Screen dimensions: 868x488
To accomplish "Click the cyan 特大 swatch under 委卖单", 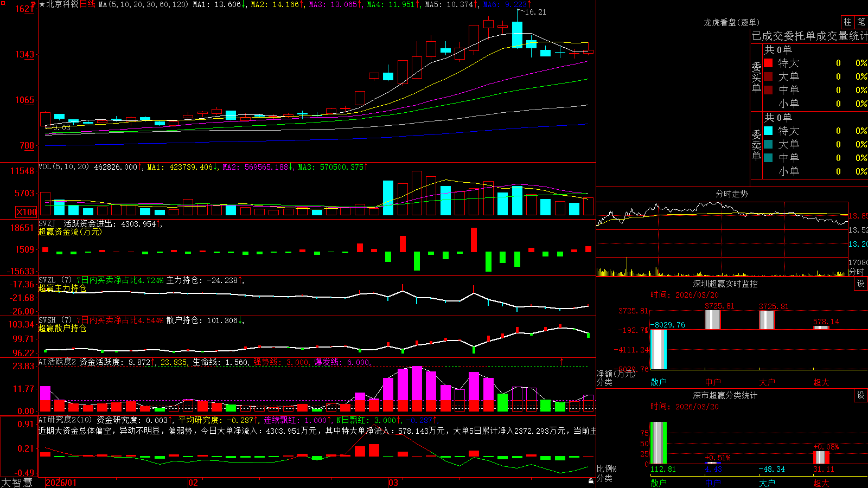I will (x=768, y=131).
